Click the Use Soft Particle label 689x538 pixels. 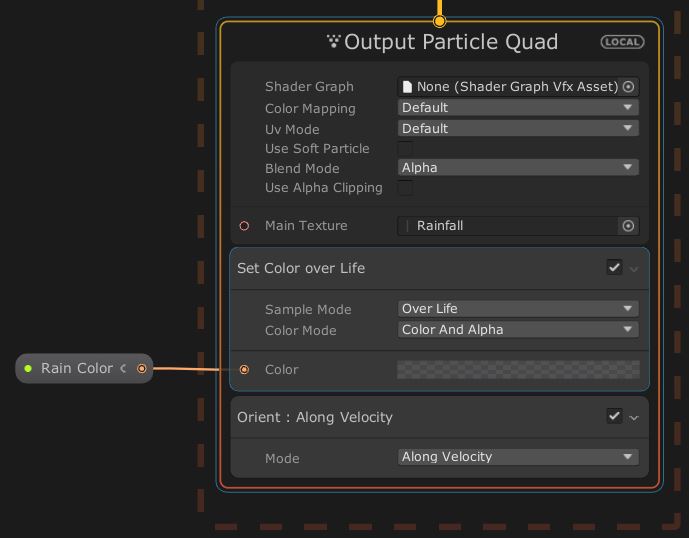(x=317, y=149)
